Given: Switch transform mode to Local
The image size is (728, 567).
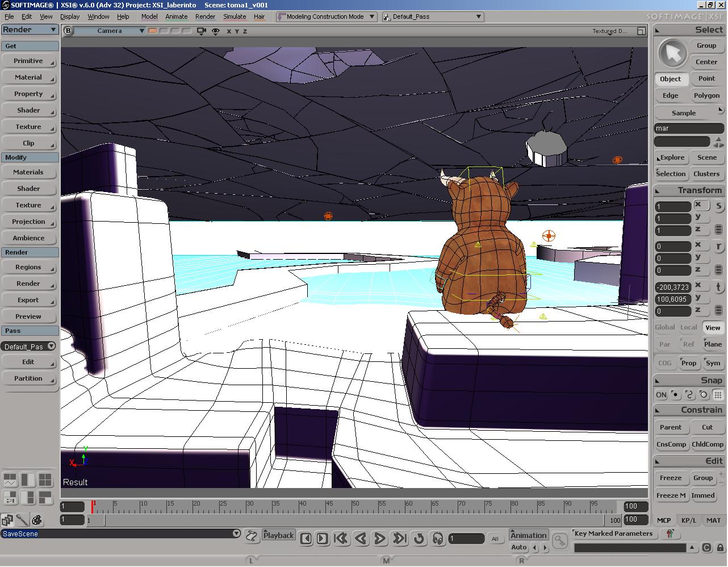Looking at the screenshot, I should tap(689, 327).
